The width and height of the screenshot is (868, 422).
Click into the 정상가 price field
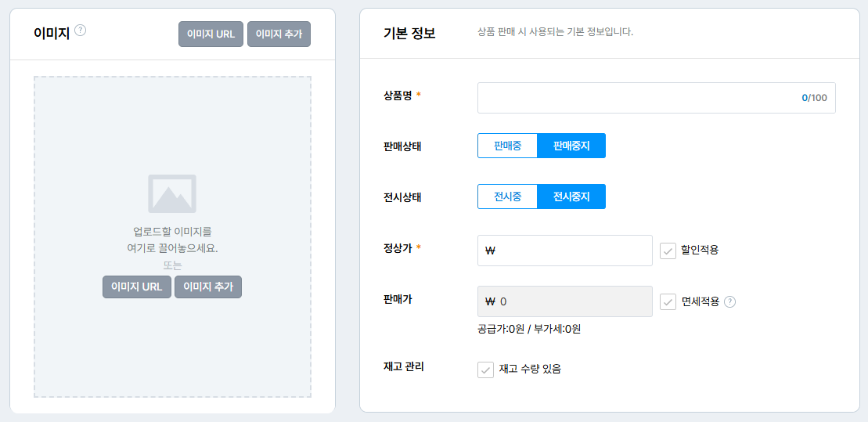tap(571, 251)
